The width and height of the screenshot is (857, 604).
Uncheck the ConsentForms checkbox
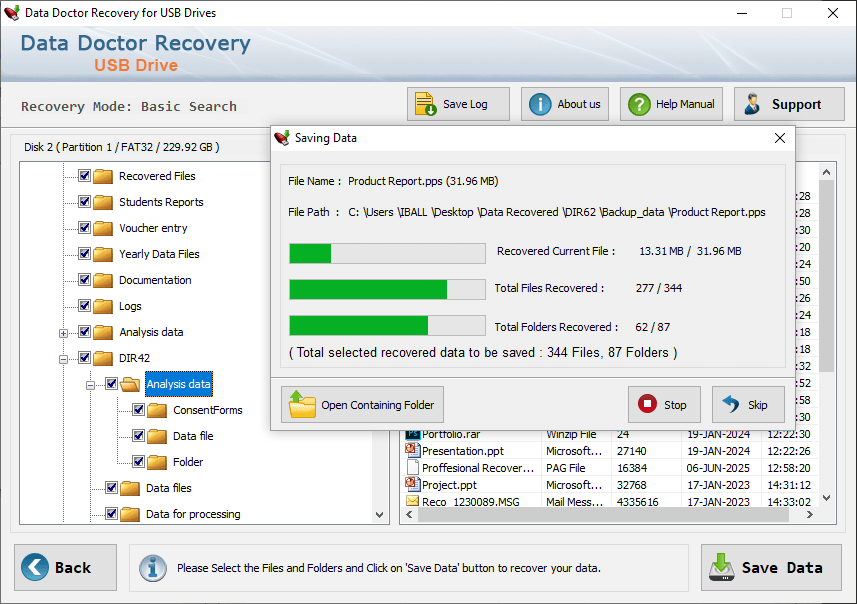click(x=138, y=409)
